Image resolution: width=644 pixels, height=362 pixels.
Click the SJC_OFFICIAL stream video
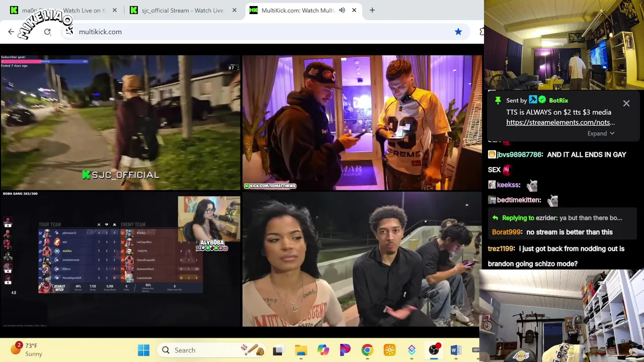pos(120,123)
